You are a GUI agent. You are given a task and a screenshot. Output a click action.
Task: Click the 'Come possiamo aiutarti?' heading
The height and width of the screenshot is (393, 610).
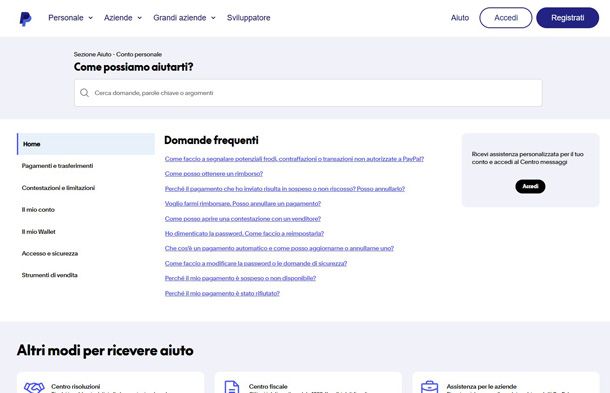[133, 67]
